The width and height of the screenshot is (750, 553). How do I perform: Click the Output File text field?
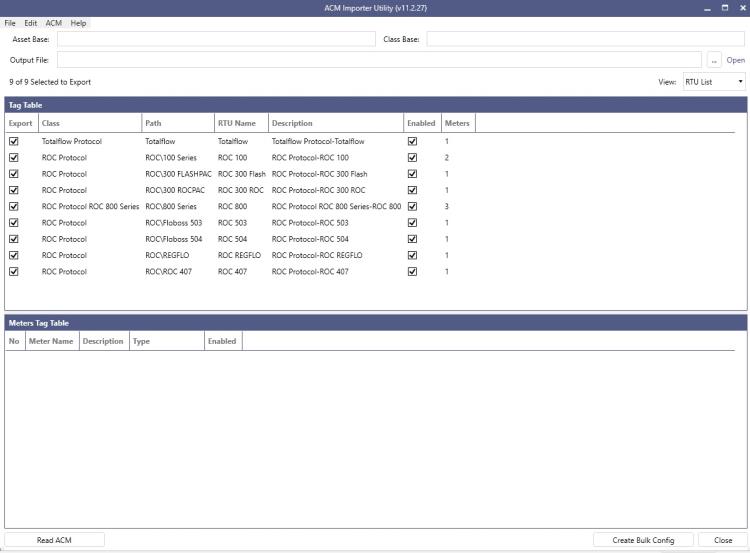pyautogui.click(x=379, y=60)
